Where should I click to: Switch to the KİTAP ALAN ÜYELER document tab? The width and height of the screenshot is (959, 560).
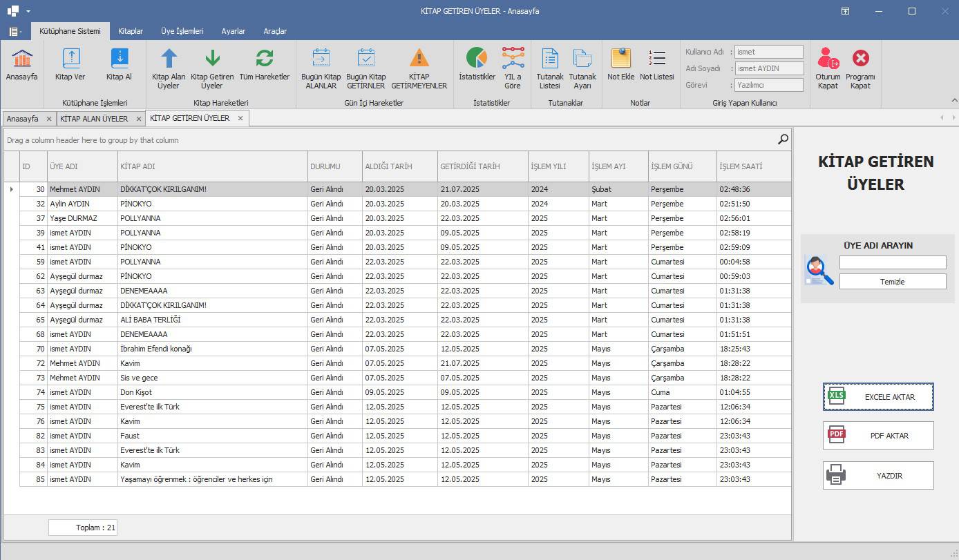(x=94, y=119)
